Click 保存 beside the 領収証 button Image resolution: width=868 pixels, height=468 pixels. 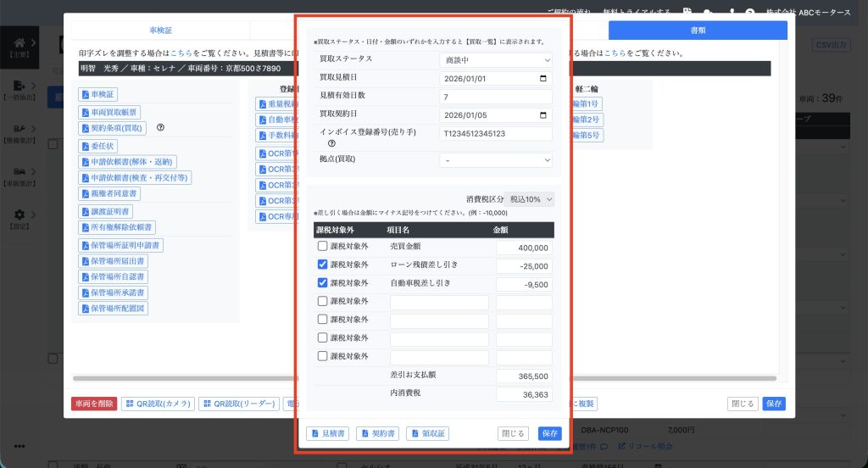(x=549, y=433)
